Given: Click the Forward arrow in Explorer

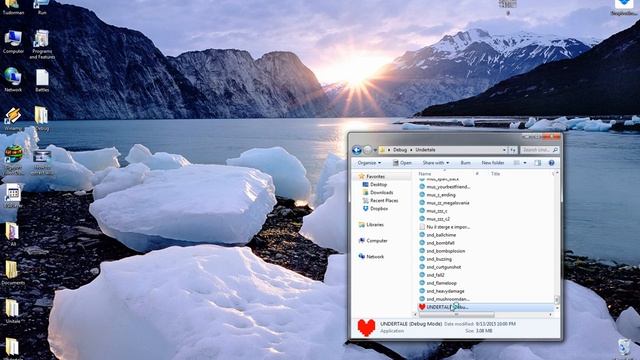Looking at the screenshot, I should 367,150.
